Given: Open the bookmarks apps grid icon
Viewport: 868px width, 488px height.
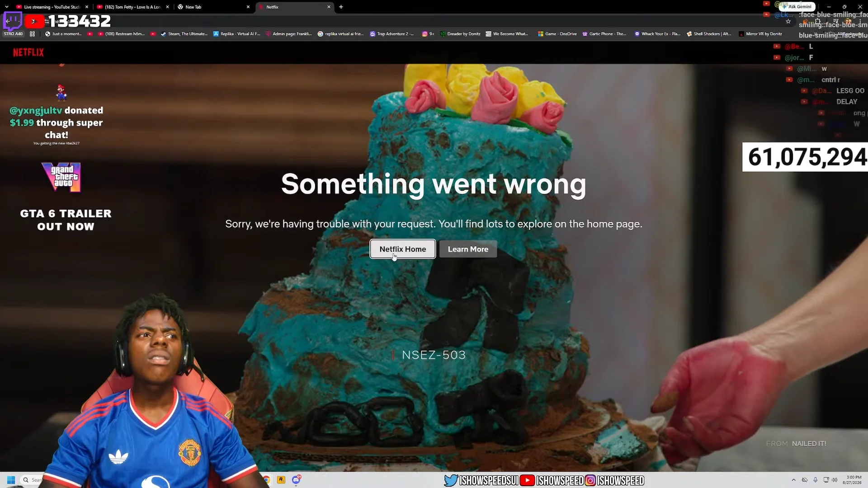Looking at the screenshot, I should 32,34.
